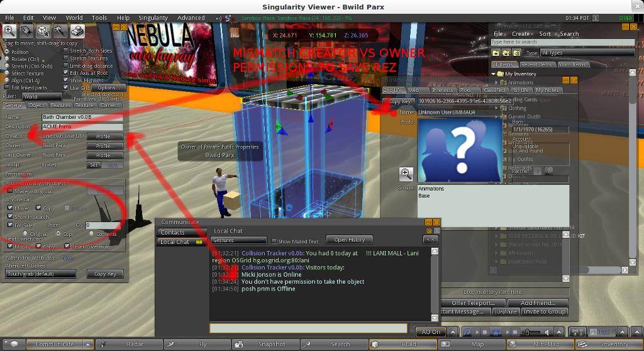Viewport: 644px width, 351px height.
Task: Open Inventory Type All Types dropdown
Action: pyautogui.click(x=587, y=53)
